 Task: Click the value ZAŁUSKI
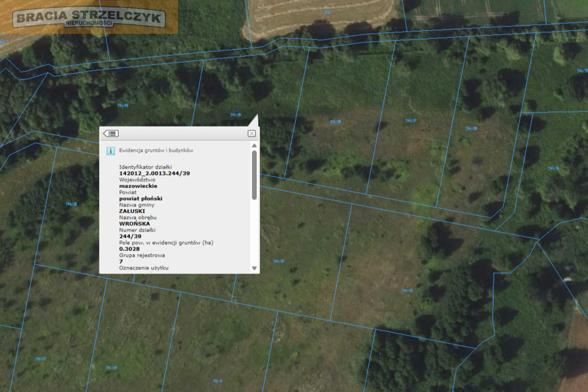coord(132,211)
